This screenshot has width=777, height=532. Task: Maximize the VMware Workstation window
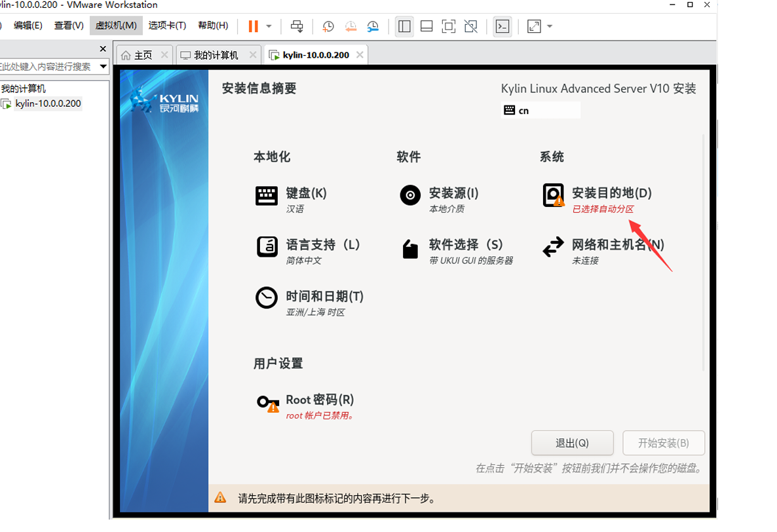[x=690, y=5]
